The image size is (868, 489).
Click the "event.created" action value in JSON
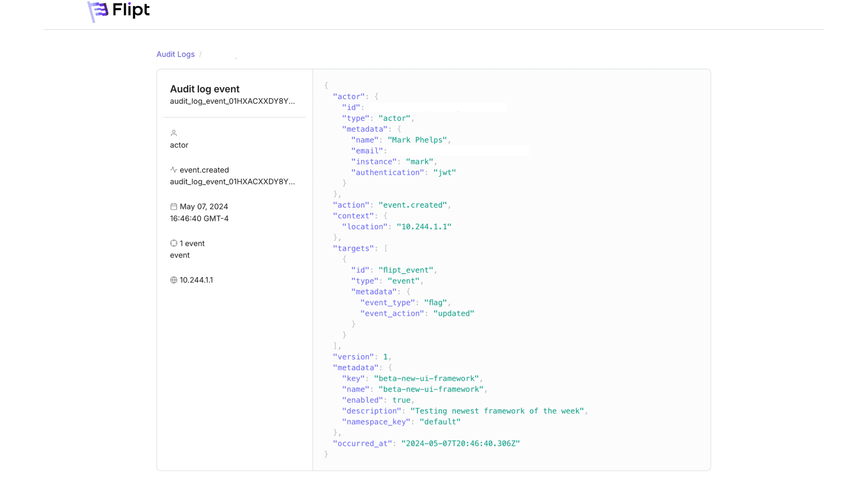[x=413, y=205]
